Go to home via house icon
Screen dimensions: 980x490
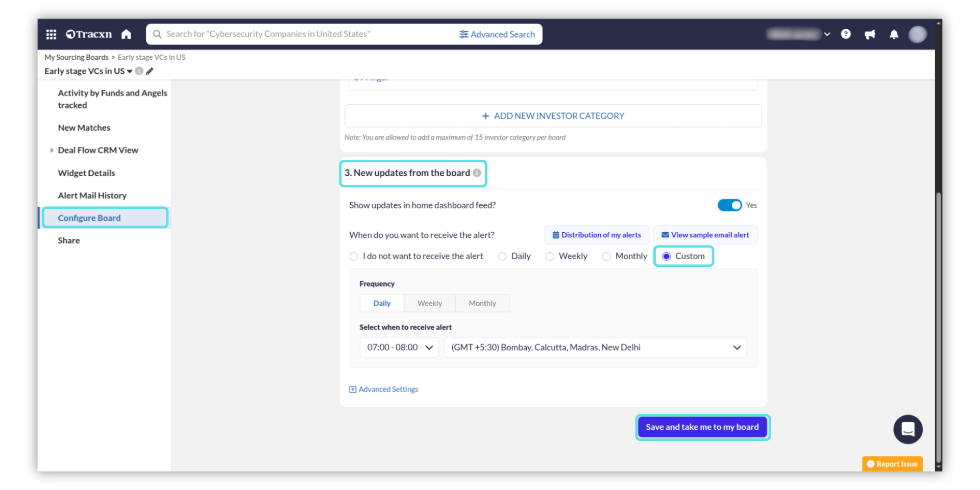[126, 34]
